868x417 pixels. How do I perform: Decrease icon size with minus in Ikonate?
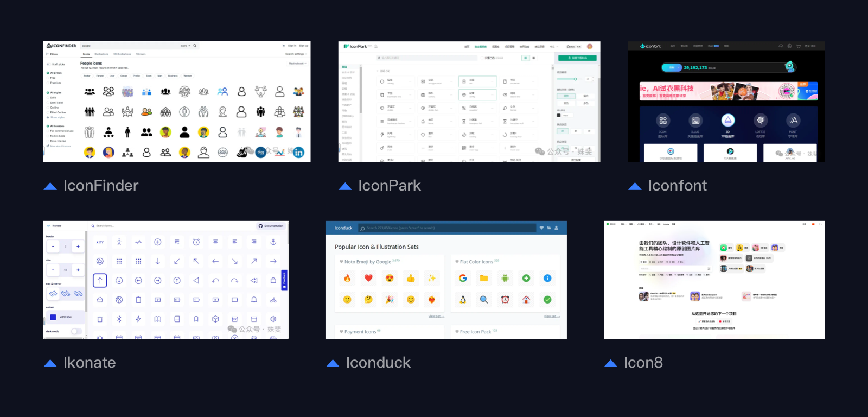point(53,270)
